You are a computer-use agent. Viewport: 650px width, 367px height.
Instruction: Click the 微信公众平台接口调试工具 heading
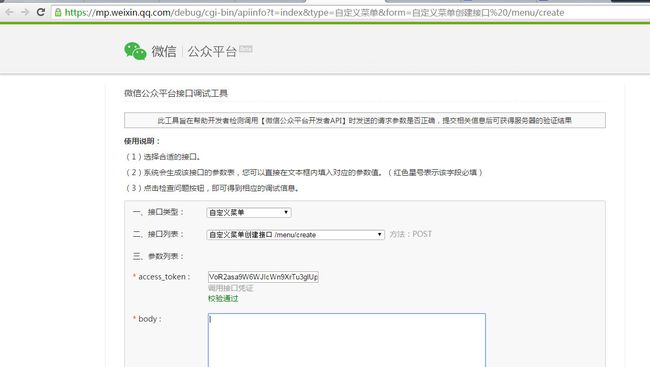tap(176, 93)
